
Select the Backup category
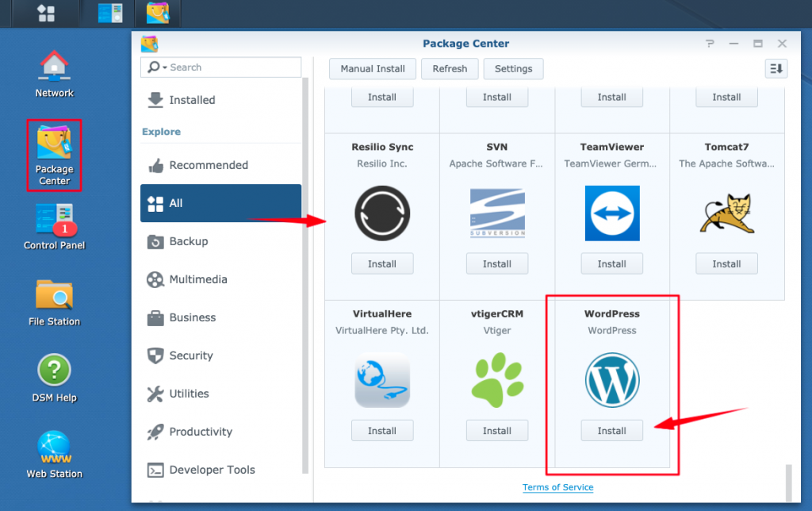coord(220,241)
